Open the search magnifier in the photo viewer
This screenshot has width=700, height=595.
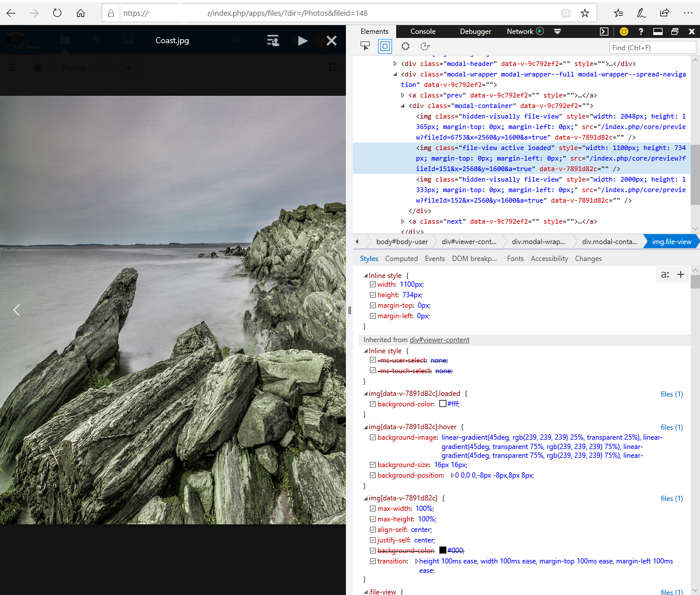236,40
